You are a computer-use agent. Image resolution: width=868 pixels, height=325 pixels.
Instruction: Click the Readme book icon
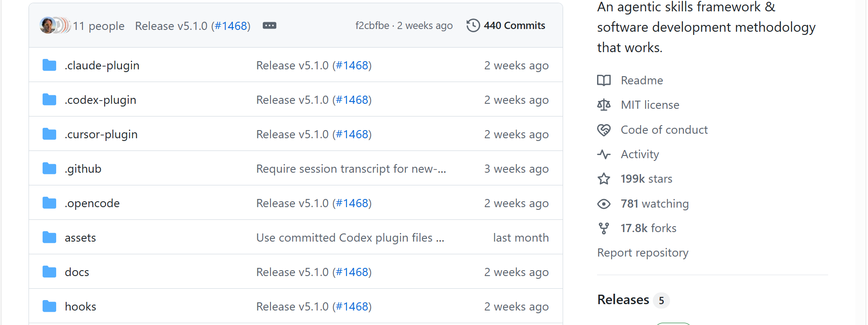(x=604, y=80)
